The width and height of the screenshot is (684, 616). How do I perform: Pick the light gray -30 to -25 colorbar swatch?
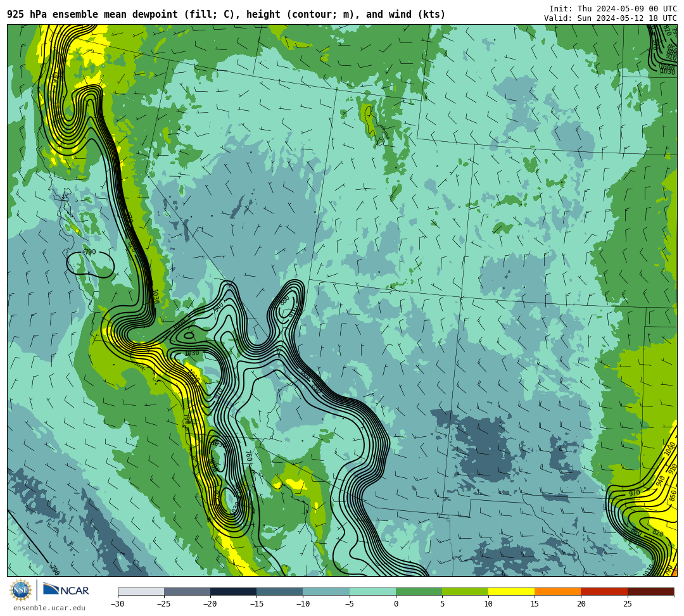[x=141, y=591]
